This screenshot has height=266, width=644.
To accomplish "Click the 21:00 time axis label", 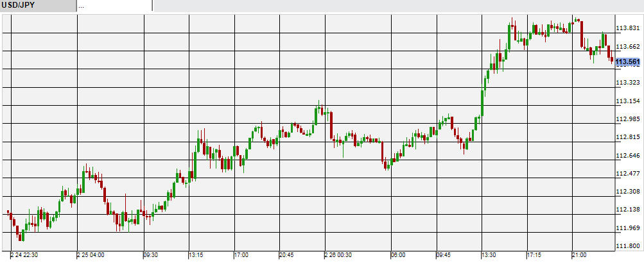I will 579,255.
